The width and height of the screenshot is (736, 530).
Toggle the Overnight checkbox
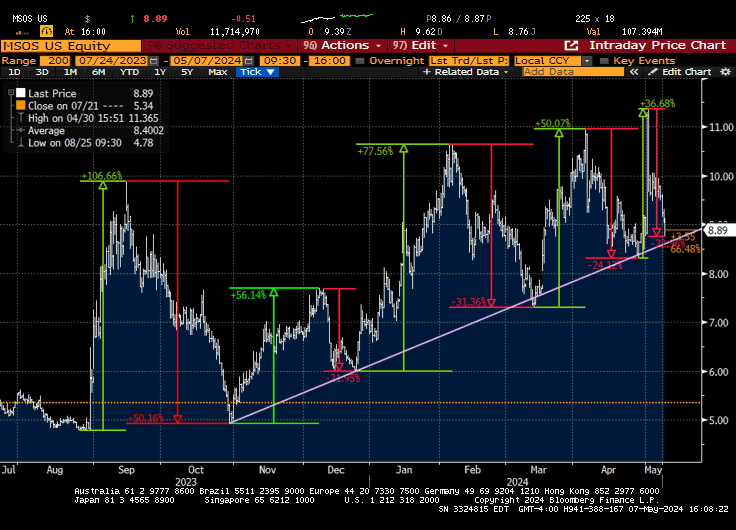click(x=360, y=61)
